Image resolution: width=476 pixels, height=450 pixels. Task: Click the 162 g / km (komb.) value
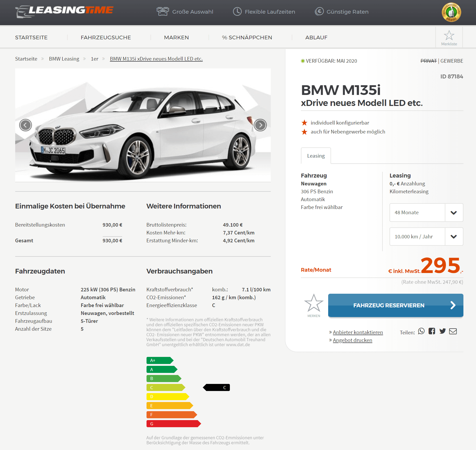(234, 297)
